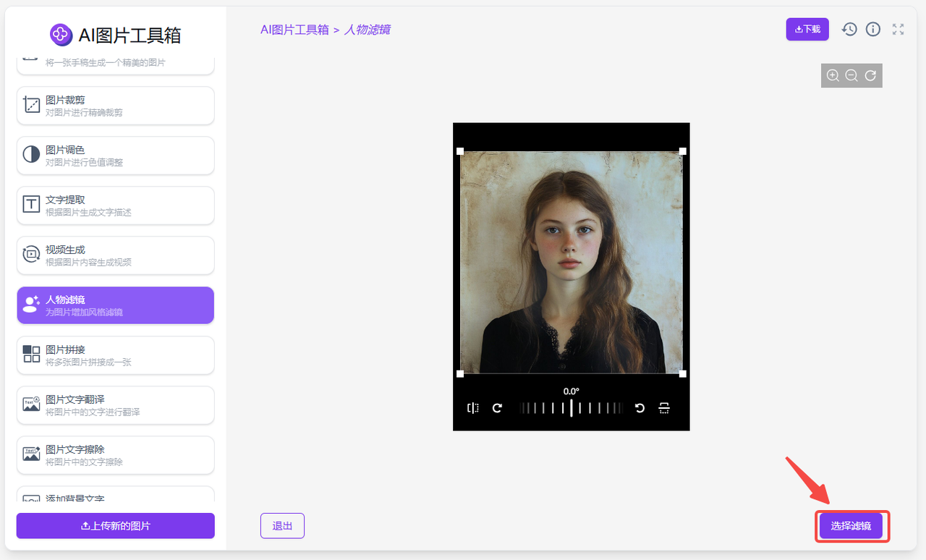
Task: Open the 图片调色 tool card
Action: pyautogui.click(x=116, y=156)
